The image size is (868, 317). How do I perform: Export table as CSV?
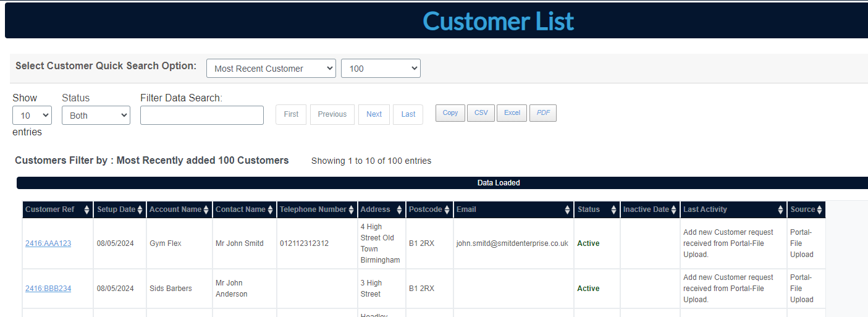[x=481, y=113]
